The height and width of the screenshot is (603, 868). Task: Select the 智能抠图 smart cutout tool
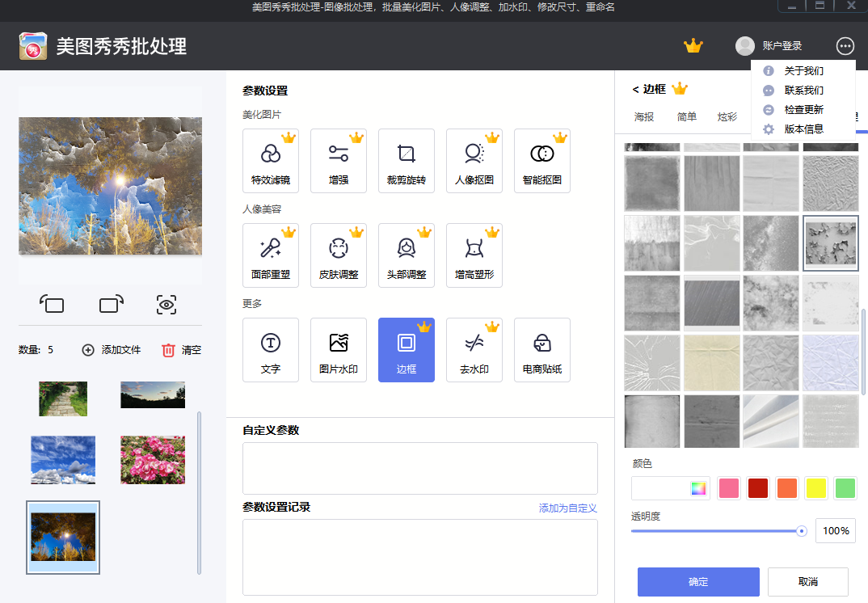[x=542, y=160]
